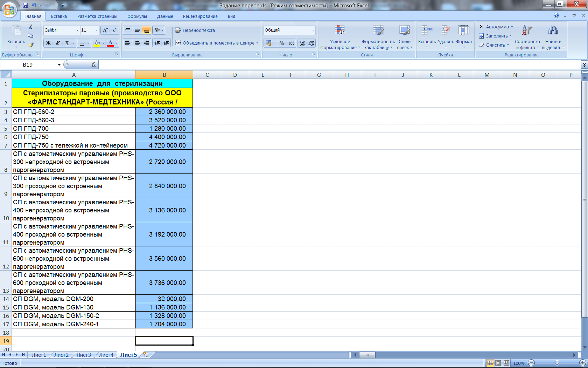Toggle Перенос текста wrap text
Viewport: 588px width, 368px height.
click(x=195, y=30)
